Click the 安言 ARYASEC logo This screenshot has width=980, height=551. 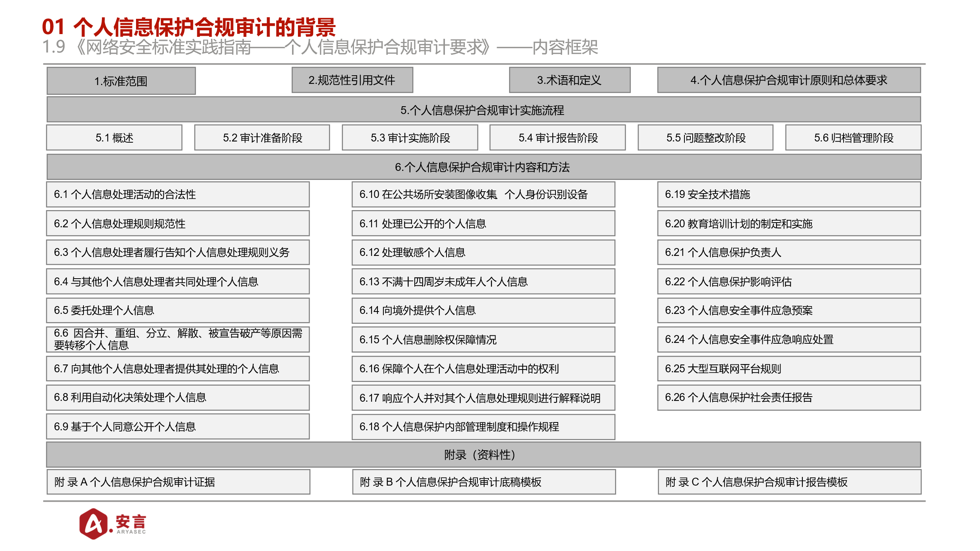coord(113,524)
